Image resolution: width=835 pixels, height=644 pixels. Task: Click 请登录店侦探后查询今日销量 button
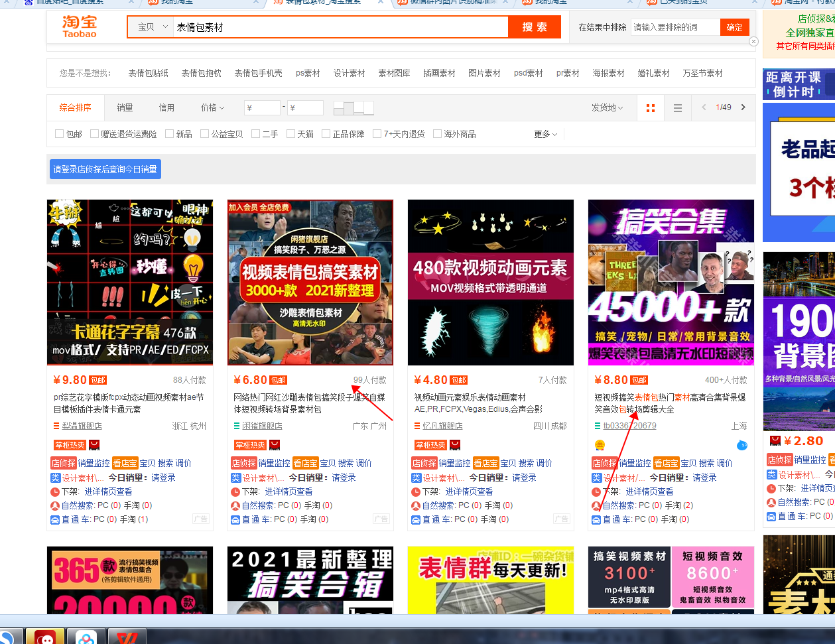pos(105,169)
